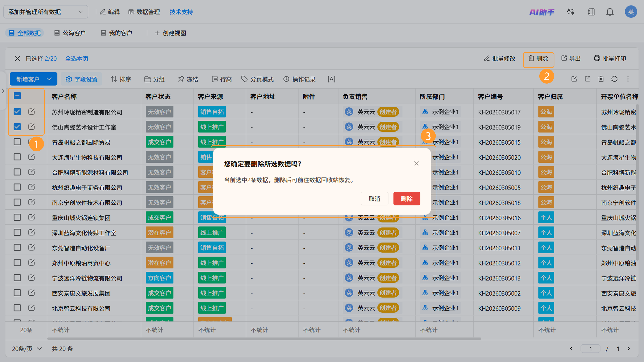Switch to the 公海客户 view tab

click(x=70, y=33)
